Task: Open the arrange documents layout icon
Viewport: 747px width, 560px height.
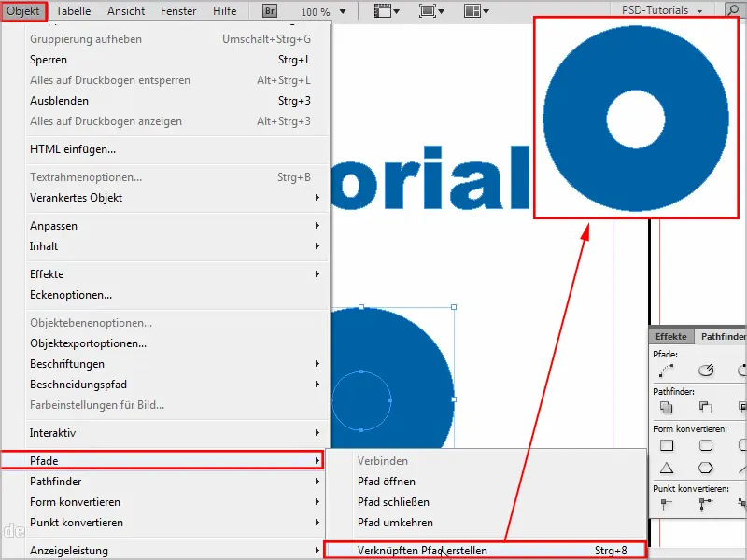Action: 476,11
